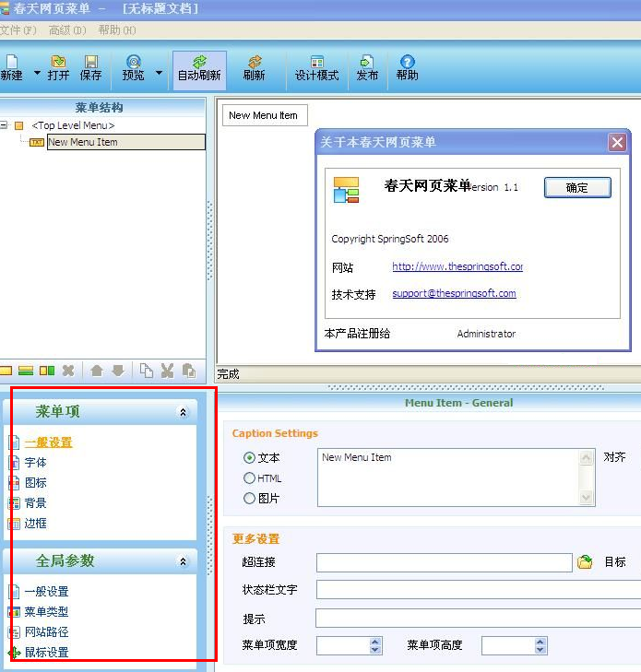Collapse the <Top Level Menu> tree node
The image size is (641, 672).
(x=4, y=125)
